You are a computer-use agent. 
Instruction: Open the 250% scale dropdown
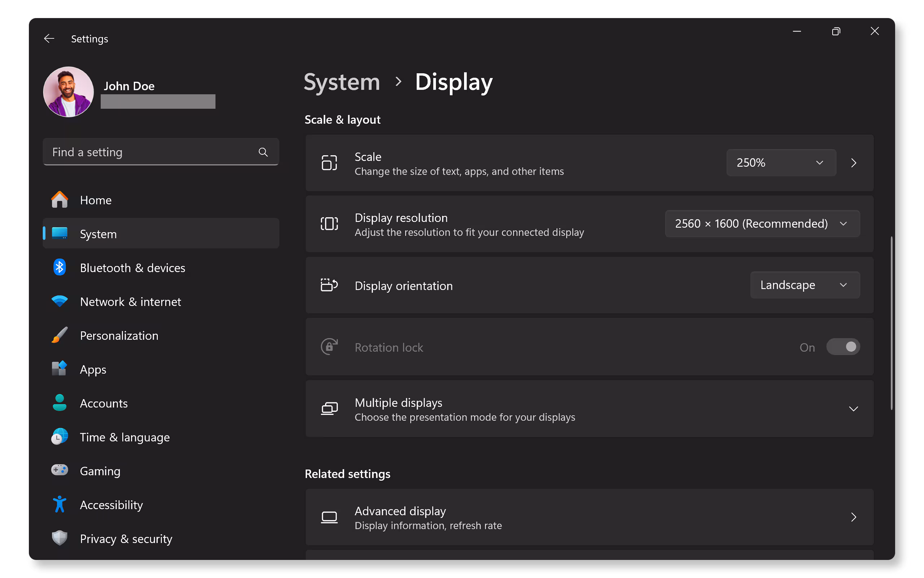point(781,163)
